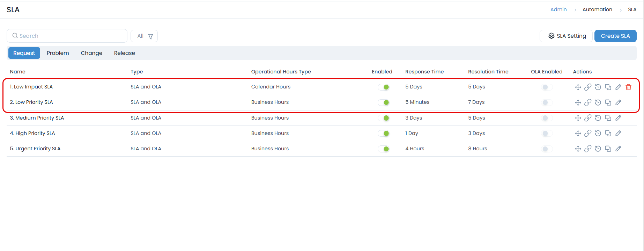Toggle Enabled switch for Urgent Priority SLA
This screenshot has height=251, width=644.
coord(384,149)
